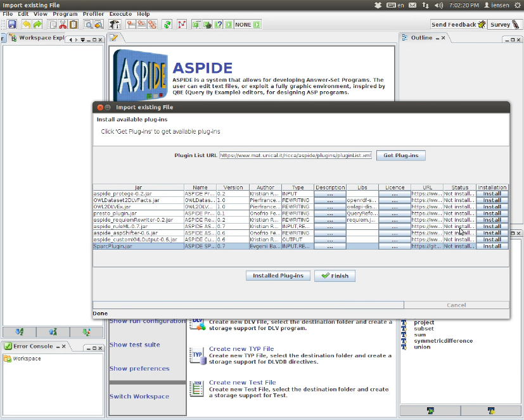524x420 pixels.
Task: Open the Profiler menu
Action: coord(94,14)
